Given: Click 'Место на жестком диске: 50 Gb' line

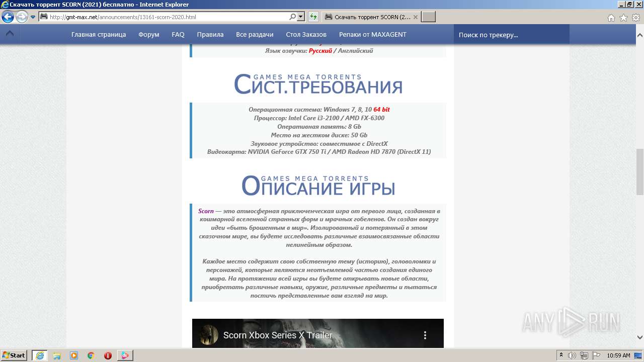Looking at the screenshot, I should coord(319,135).
